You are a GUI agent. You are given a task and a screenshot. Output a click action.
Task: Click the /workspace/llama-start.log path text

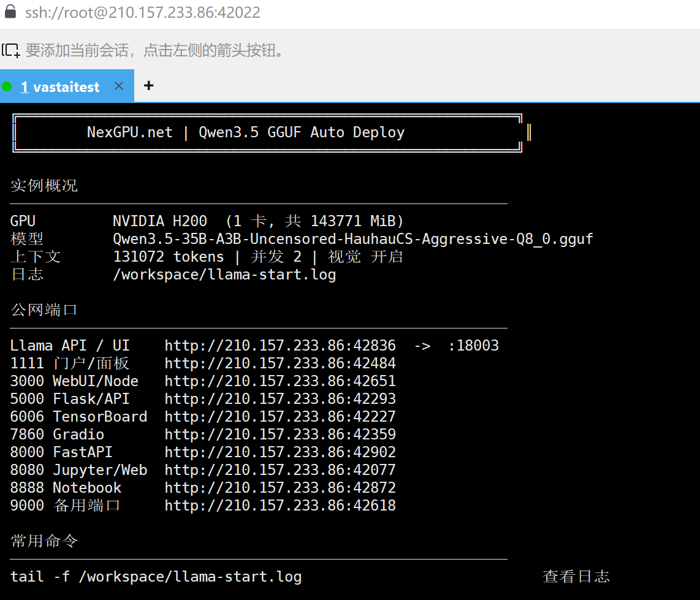(x=224, y=275)
